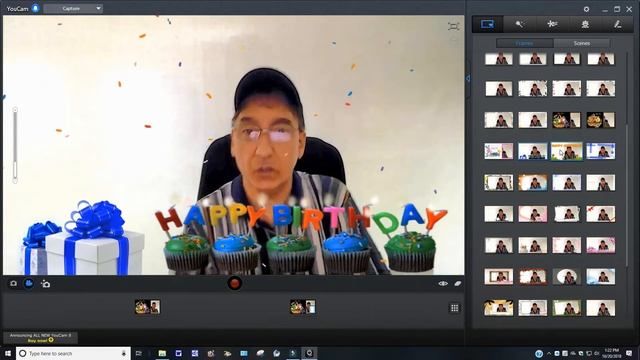
Task: Click the microphone icon in search box
Action: tap(124, 353)
